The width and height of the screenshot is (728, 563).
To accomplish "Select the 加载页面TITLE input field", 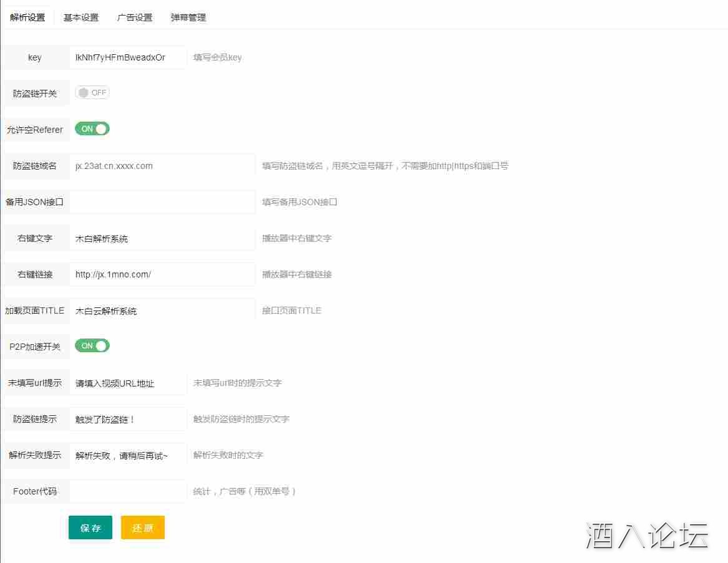I will [x=162, y=310].
